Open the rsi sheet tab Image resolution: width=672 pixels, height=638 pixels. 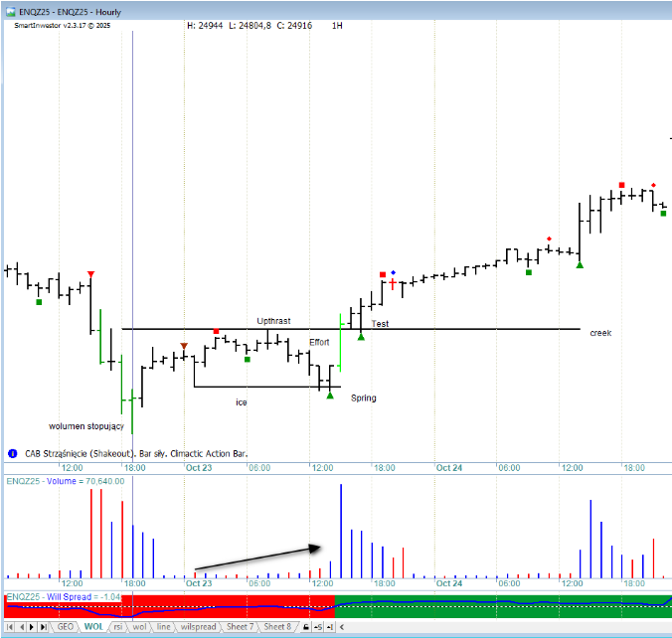(x=117, y=627)
